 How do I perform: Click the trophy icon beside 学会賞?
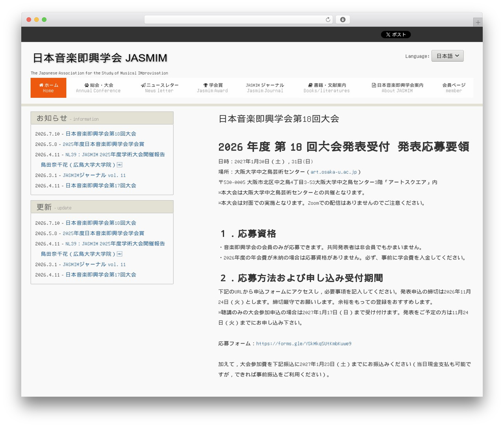point(206,85)
